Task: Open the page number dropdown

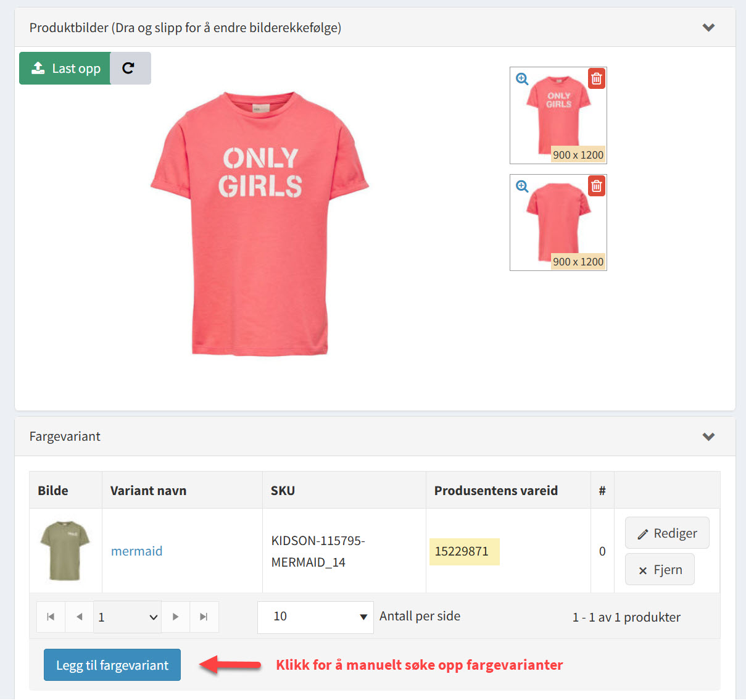Action: [x=128, y=617]
